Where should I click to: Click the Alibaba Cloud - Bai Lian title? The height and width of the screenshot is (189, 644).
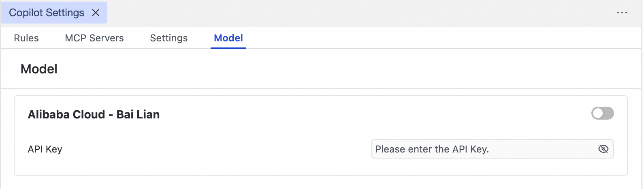94,114
